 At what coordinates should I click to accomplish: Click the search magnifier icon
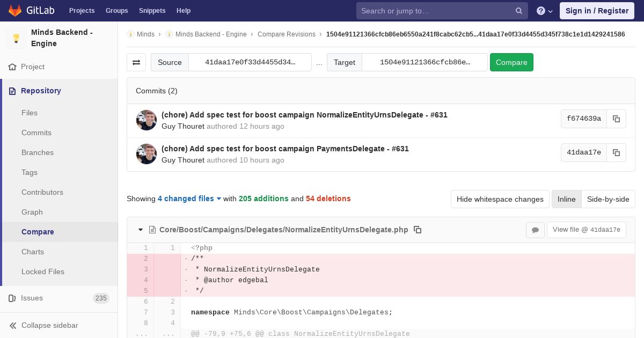(x=519, y=11)
